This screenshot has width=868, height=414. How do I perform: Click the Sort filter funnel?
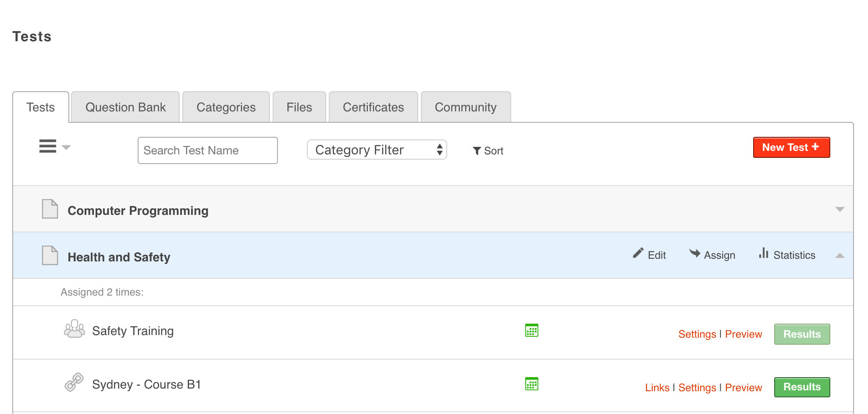(477, 151)
